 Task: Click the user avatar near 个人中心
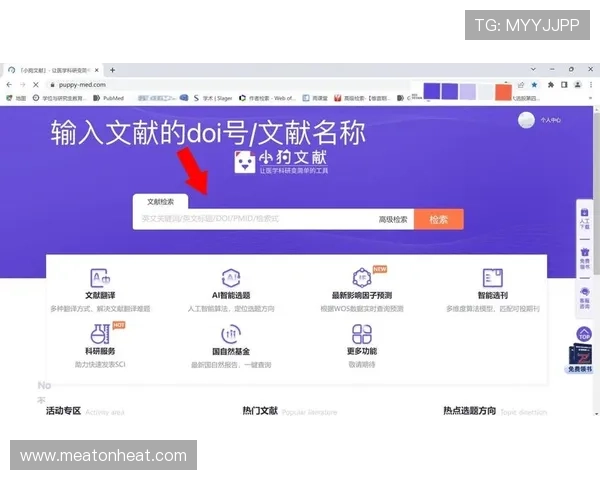526,120
